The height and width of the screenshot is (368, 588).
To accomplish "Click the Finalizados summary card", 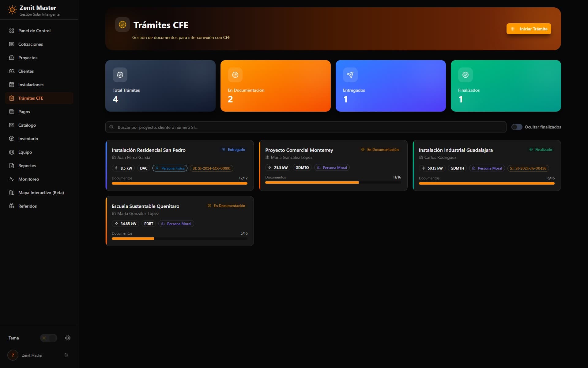I will point(506,86).
